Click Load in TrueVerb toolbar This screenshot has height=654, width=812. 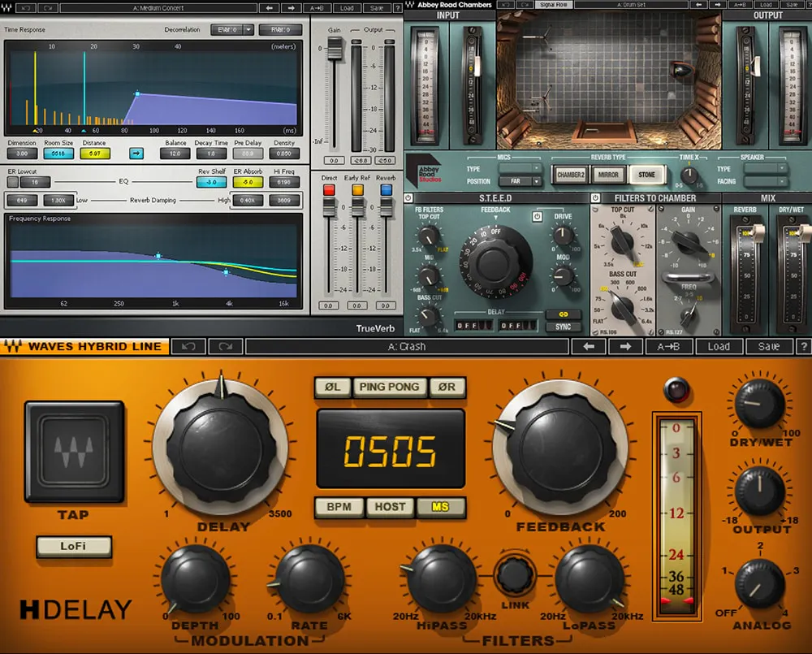347,8
